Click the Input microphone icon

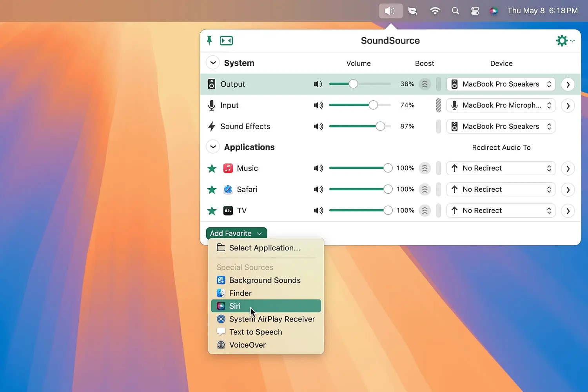click(x=212, y=105)
